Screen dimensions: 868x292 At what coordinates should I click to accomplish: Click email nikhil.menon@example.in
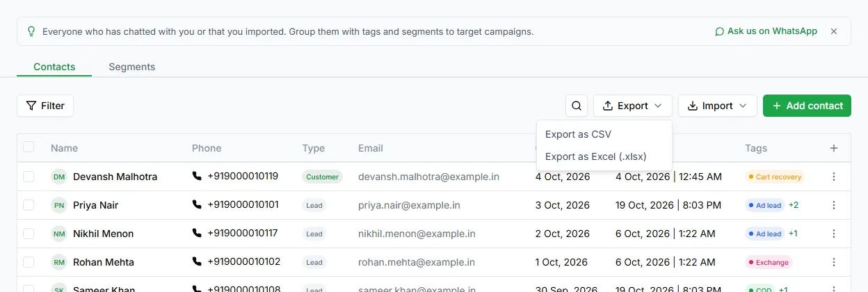(x=417, y=234)
